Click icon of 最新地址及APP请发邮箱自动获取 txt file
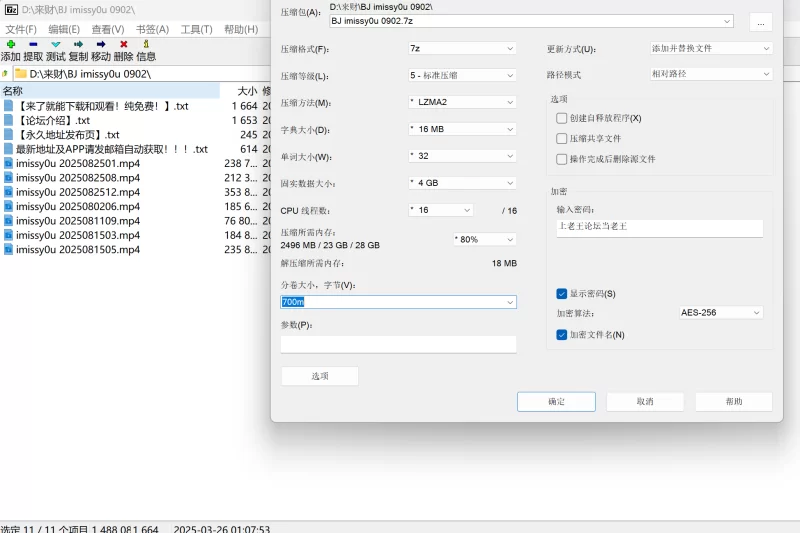 coord(8,149)
